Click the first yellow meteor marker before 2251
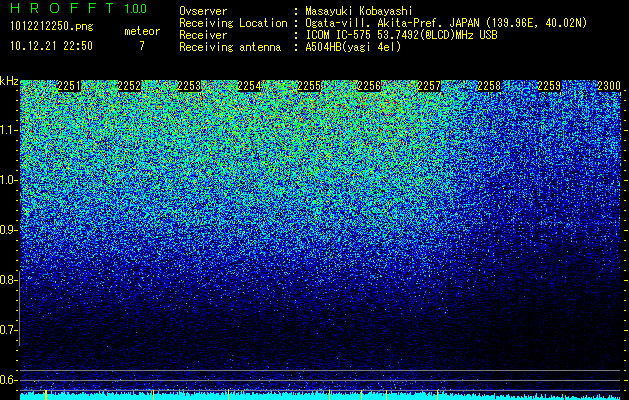This screenshot has height=400, width=629. [46, 395]
